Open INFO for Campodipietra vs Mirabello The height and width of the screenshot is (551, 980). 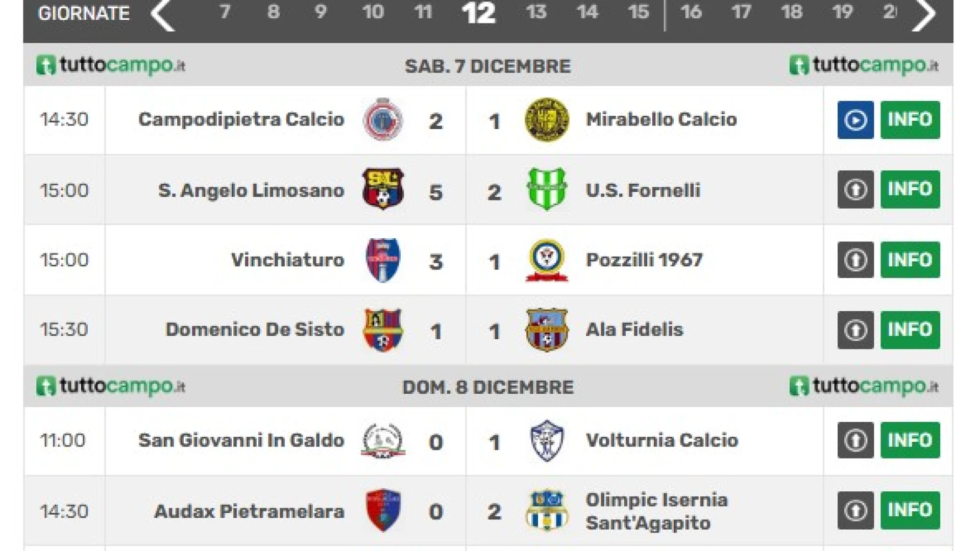pos(910,120)
